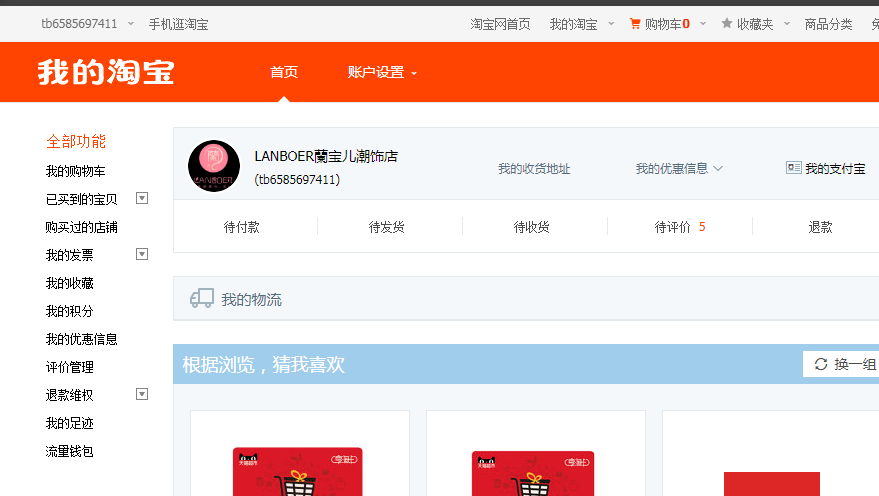Viewport: 879px width, 496px height.
Task: Expand 我的优惠信息 dropdown in profile header
Action: 679,169
